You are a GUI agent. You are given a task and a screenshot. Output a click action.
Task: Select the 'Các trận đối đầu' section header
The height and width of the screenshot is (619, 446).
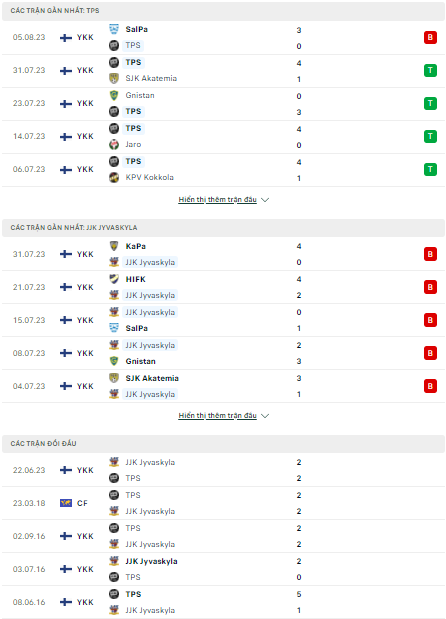tap(223, 444)
